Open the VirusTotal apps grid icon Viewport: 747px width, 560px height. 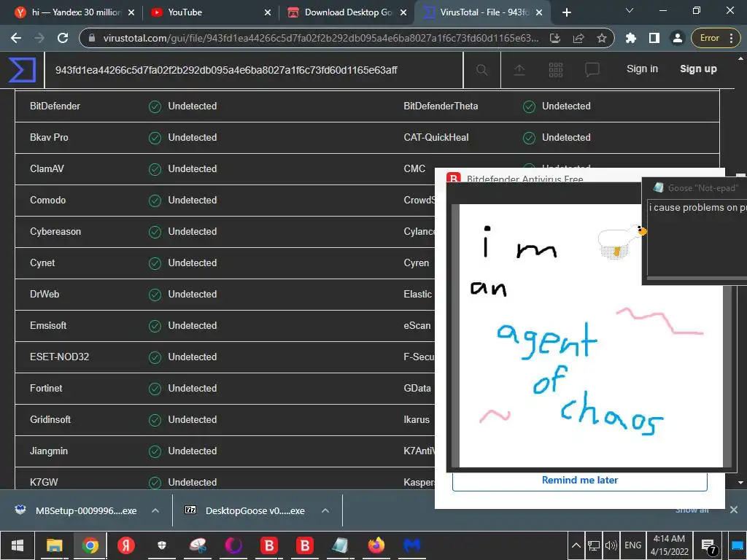point(555,70)
